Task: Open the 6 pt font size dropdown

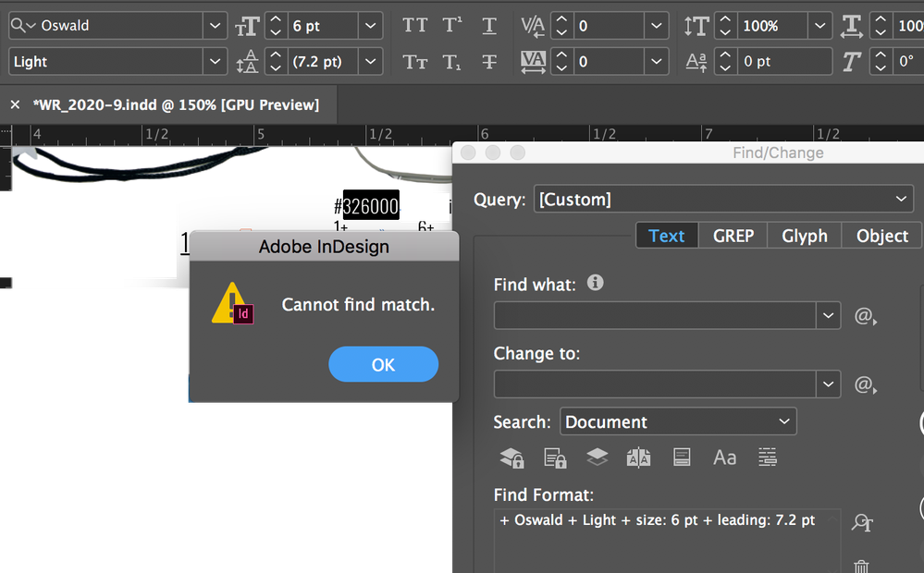Action: 371,26
